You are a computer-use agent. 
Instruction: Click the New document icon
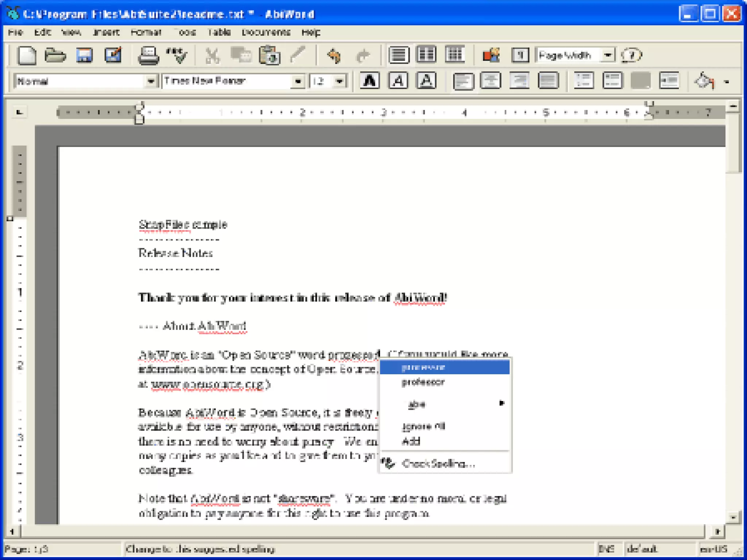point(27,56)
